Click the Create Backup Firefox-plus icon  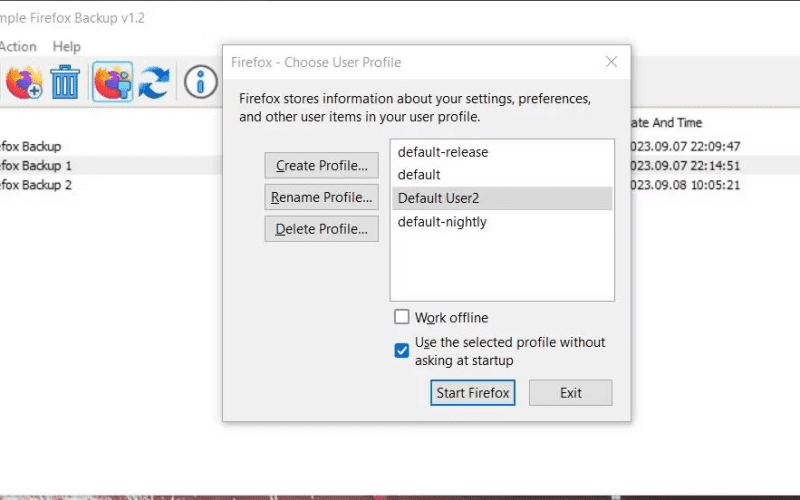coord(24,82)
